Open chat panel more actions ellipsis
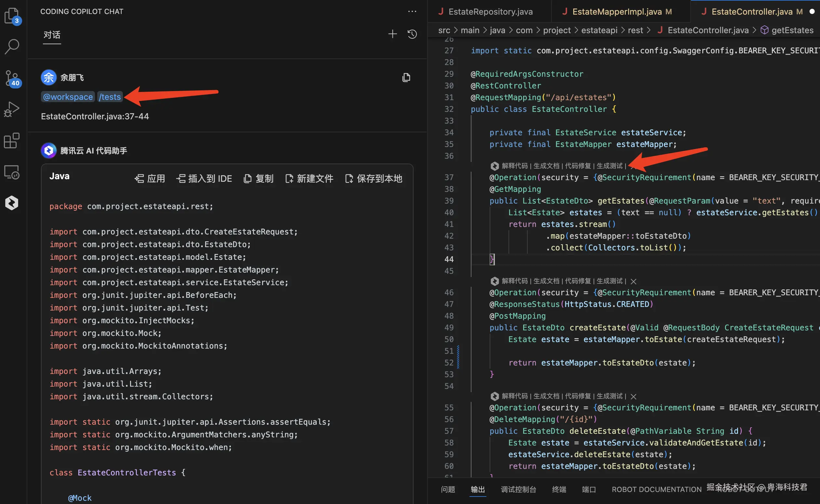820x504 pixels. (412, 12)
